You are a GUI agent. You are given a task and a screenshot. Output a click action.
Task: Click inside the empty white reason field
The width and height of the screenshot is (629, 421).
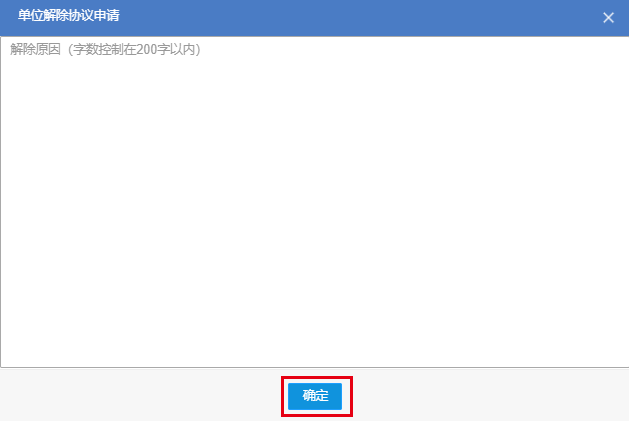(x=314, y=202)
